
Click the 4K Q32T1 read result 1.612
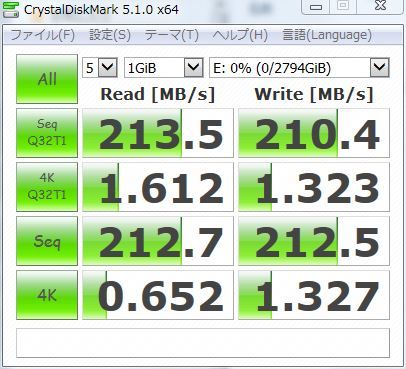tap(158, 187)
